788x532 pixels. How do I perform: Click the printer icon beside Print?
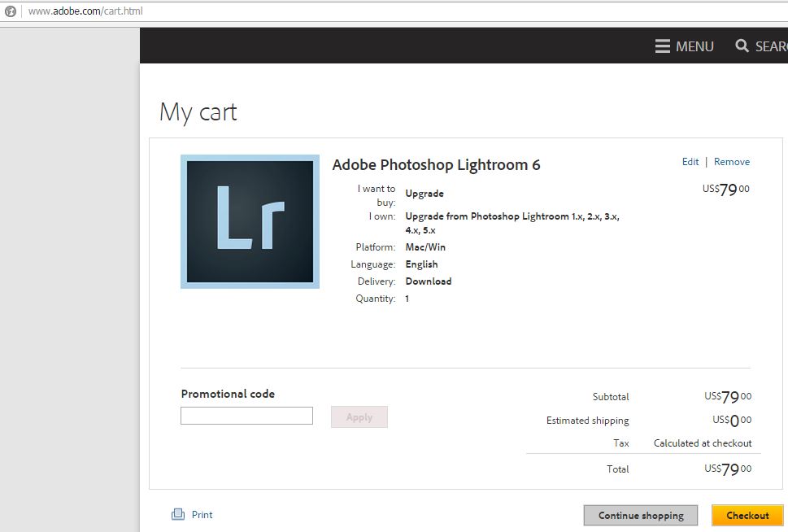point(178,514)
